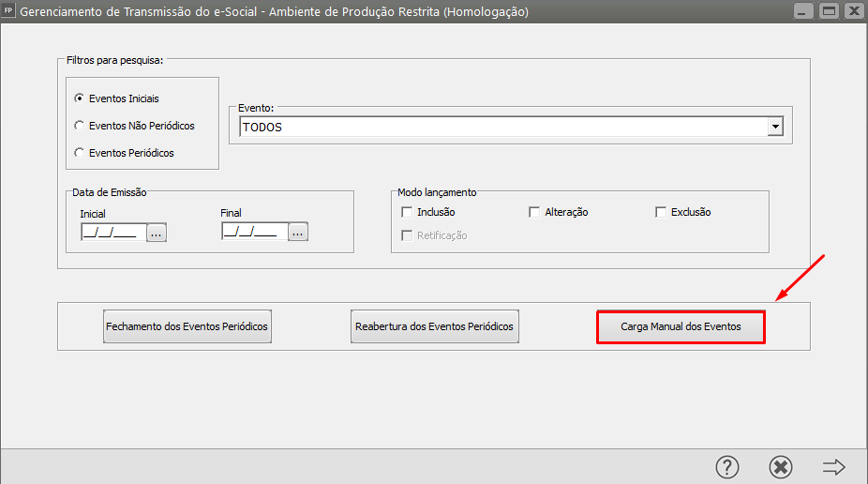The image size is (868, 484).
Task: Open the calendar picker for Inicial date
Action: [157, 233]
